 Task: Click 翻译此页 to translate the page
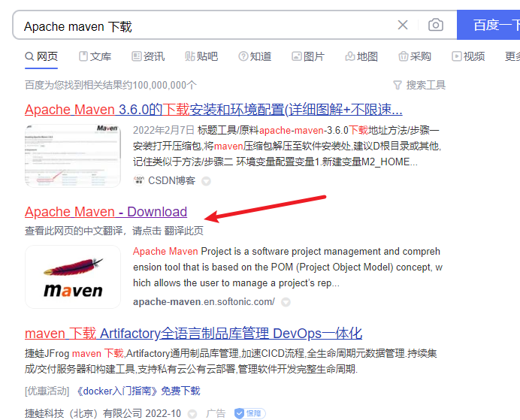coord(183,231)
